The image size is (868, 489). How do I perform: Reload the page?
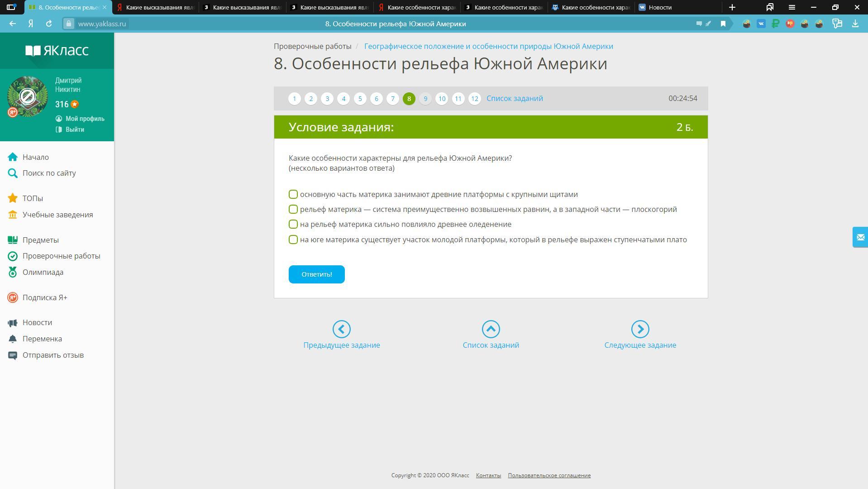tap(49, 24)
